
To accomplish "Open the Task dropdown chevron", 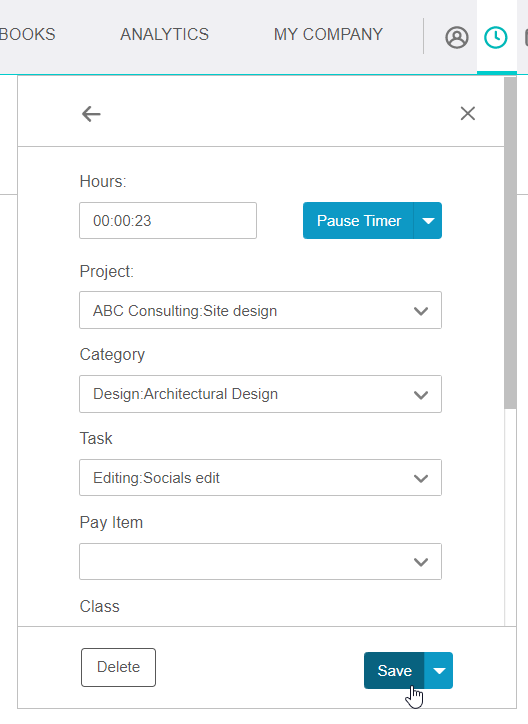I will (420, 478).
